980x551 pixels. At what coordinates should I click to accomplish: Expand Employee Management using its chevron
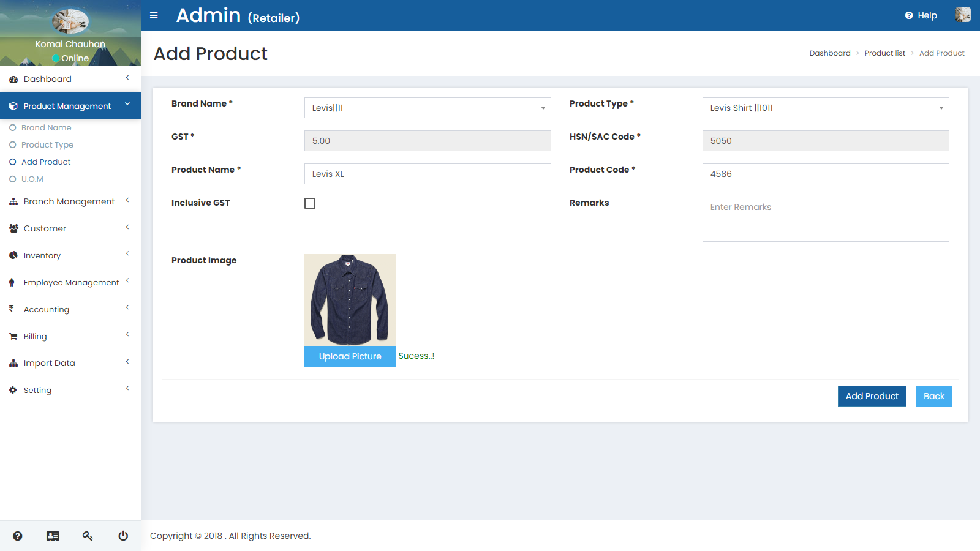[x=127, y=280]
